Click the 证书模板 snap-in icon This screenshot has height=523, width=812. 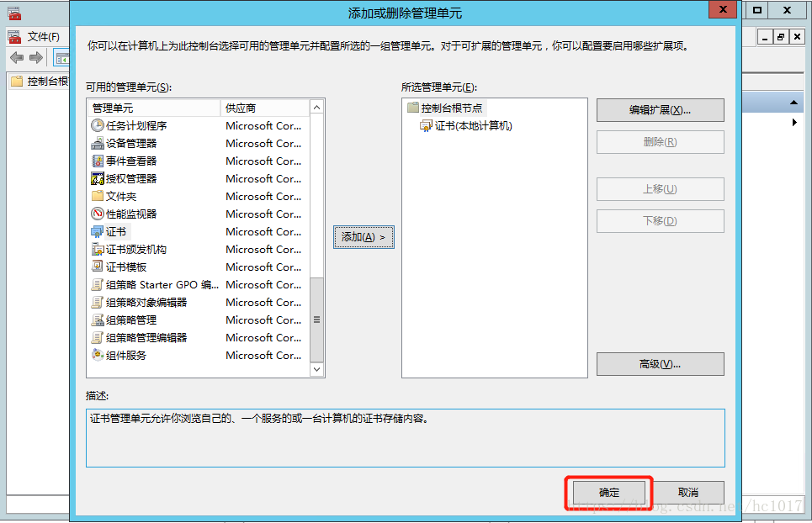(98, 267)
